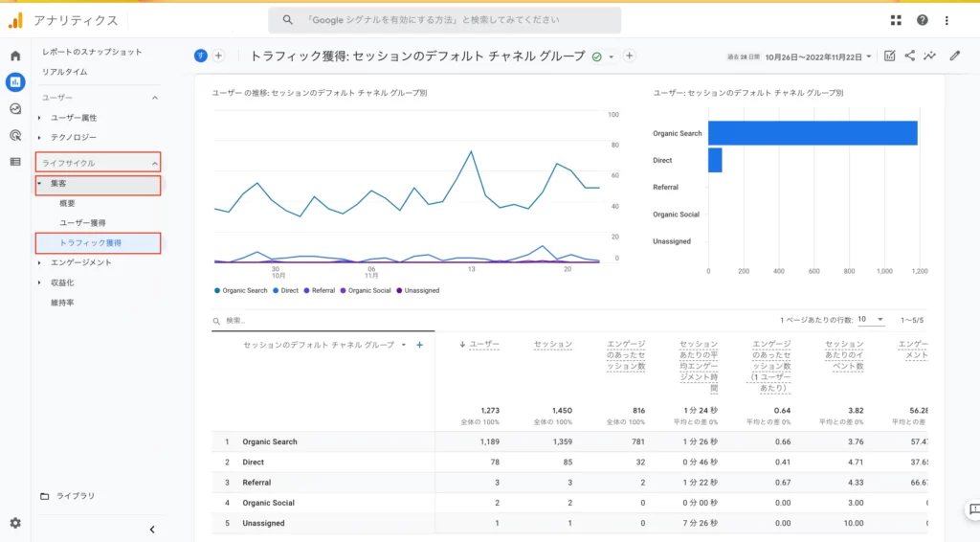The image size is (980, 542).
Task: Click Referral row in table
Action: 569,483
